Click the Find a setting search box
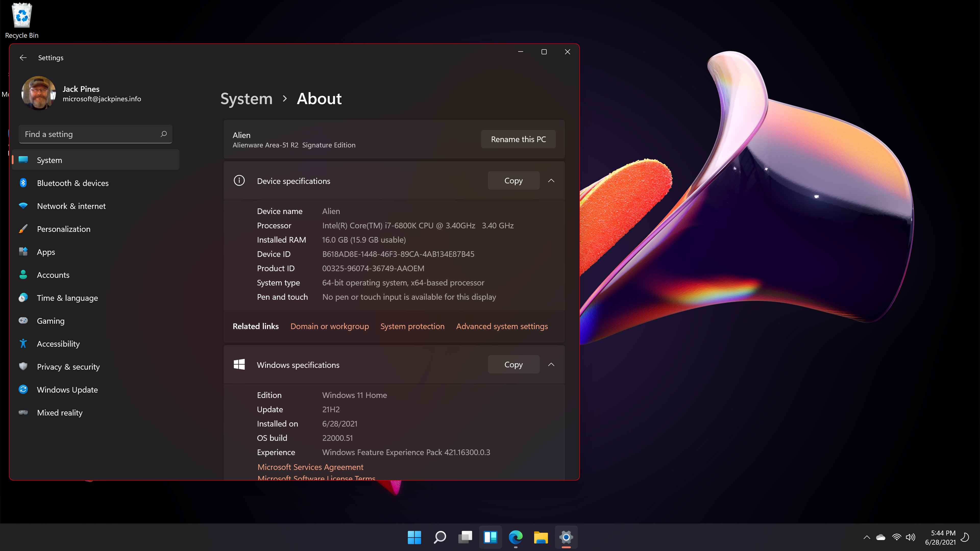This screenshot has width=980, height=551. [95, 134]
